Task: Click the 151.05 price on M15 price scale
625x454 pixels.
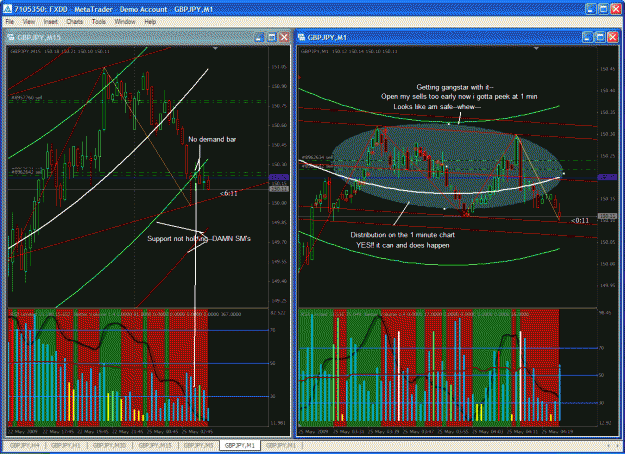Action: coord(279,67)
